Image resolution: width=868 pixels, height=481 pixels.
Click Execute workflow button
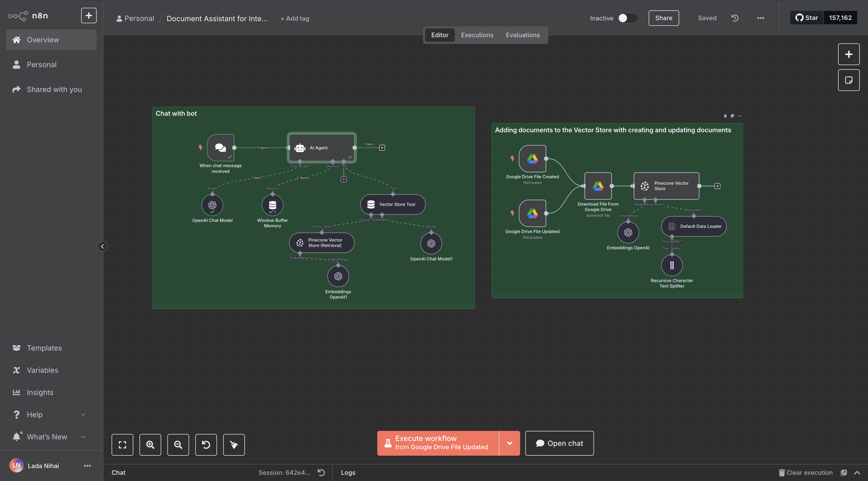pyautogui.click(x=438, y=443)
